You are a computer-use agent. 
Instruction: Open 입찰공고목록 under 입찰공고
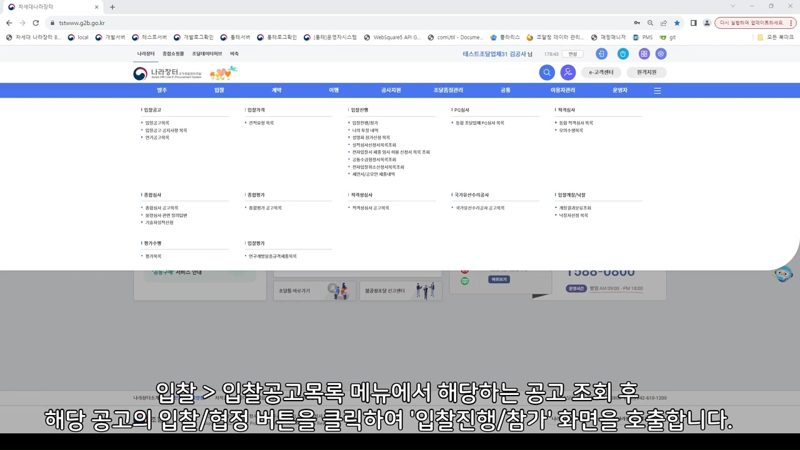tap(157, 123)
